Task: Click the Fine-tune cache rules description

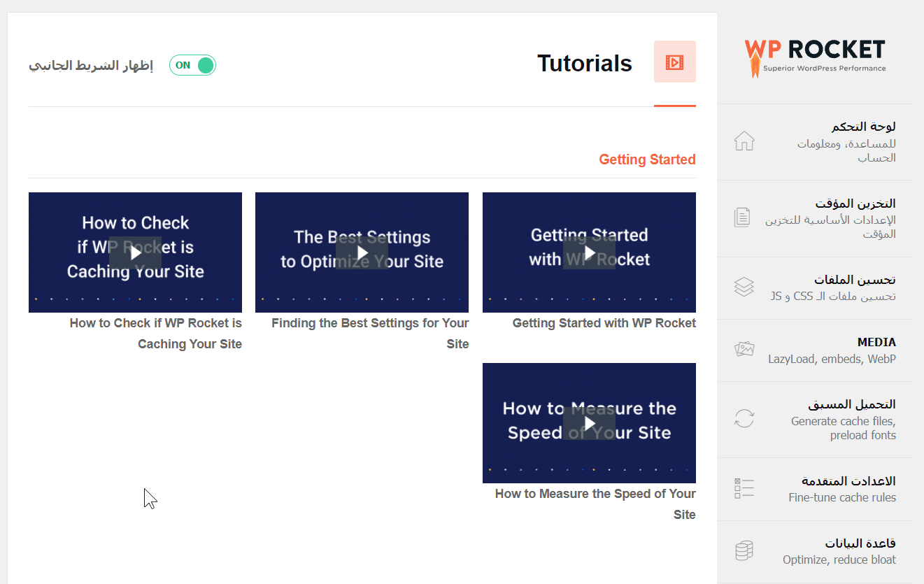Action: pos(842,497)
